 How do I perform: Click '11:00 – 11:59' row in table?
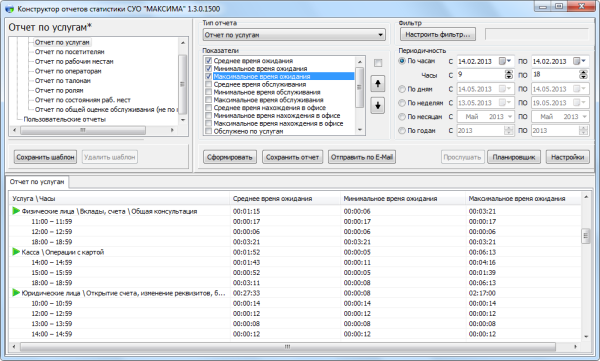[x=295, y=221]
